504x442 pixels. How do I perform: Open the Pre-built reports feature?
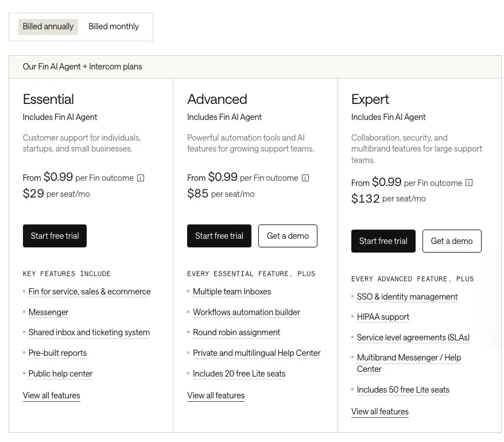pyautogui.click(x=57, y=353)
